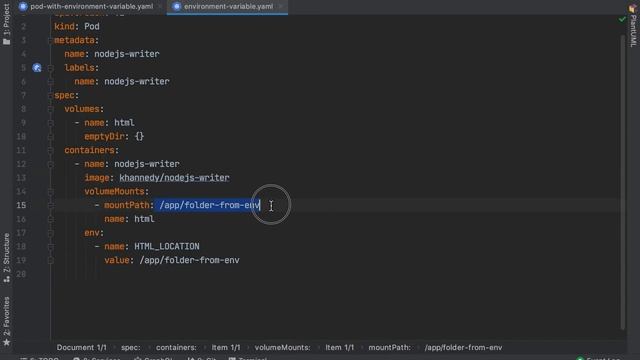Click the spec: key in editor

pyautogui.click(x=66, y=96)
